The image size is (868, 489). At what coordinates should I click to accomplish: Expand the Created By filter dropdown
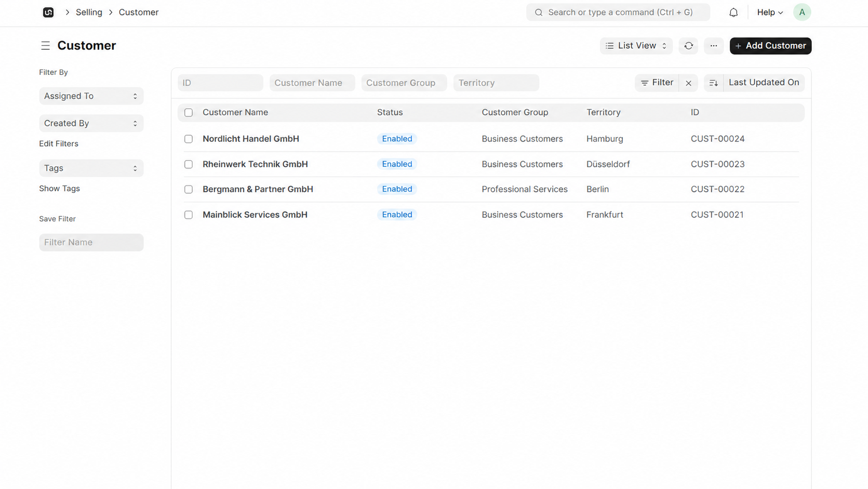[x=91, y=123]
